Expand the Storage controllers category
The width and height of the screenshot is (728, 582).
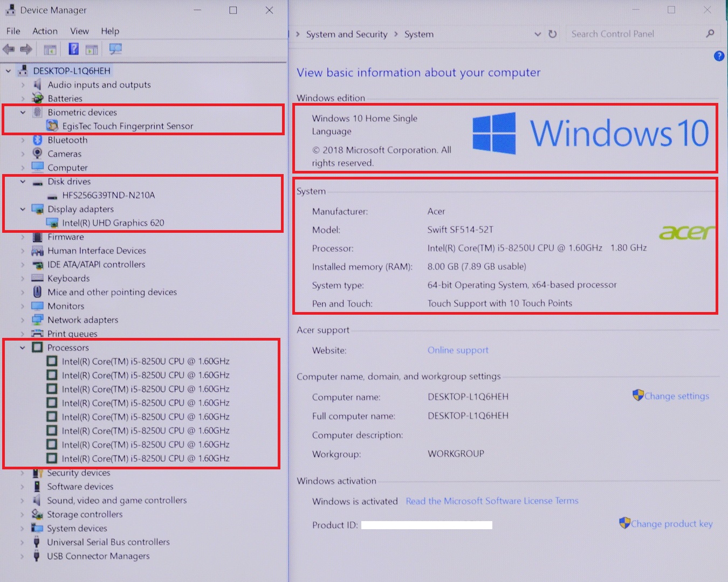(23, 515)
